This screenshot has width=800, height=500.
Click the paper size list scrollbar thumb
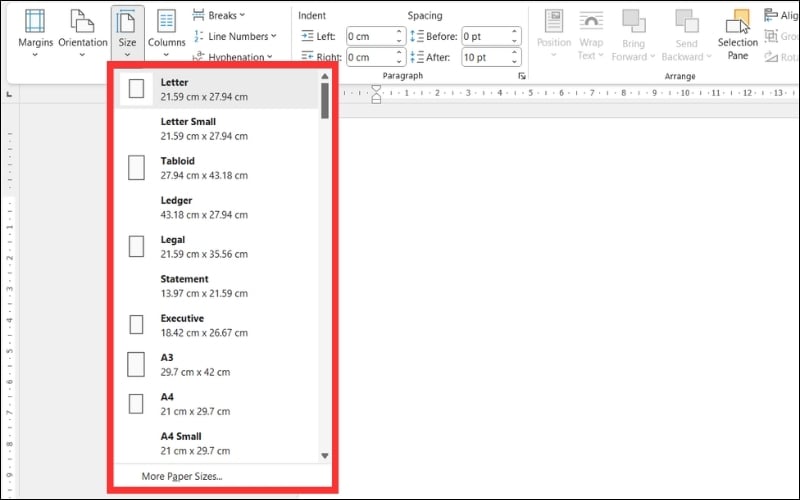tap(324, 101)
